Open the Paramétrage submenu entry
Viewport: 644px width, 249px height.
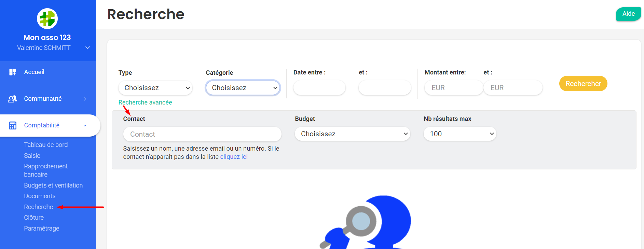[x=42, y=229]
